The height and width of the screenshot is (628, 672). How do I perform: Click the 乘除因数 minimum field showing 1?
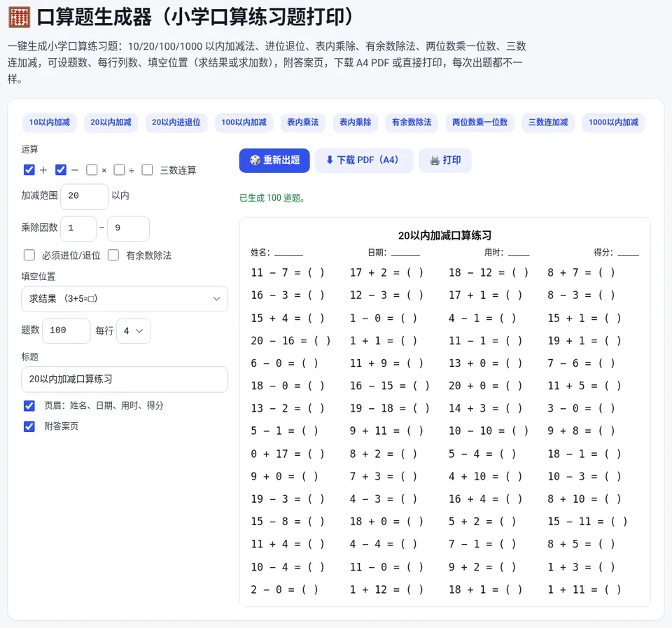[78, 228]
